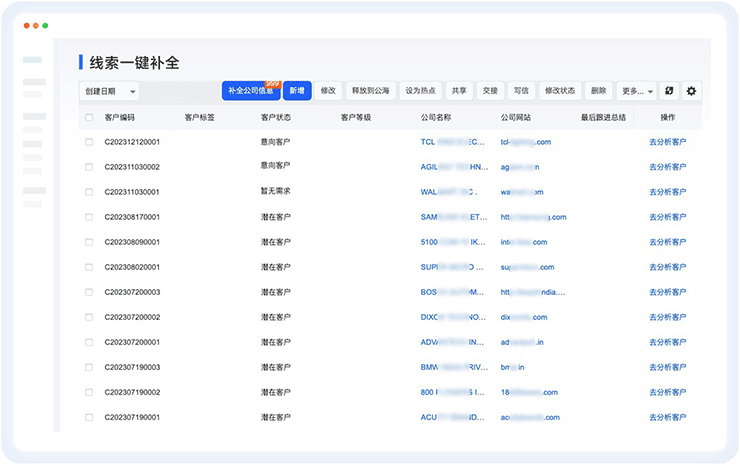Click the 修改 toolbar button
This screenshot has height=465, width=740.
click(328, 91)
